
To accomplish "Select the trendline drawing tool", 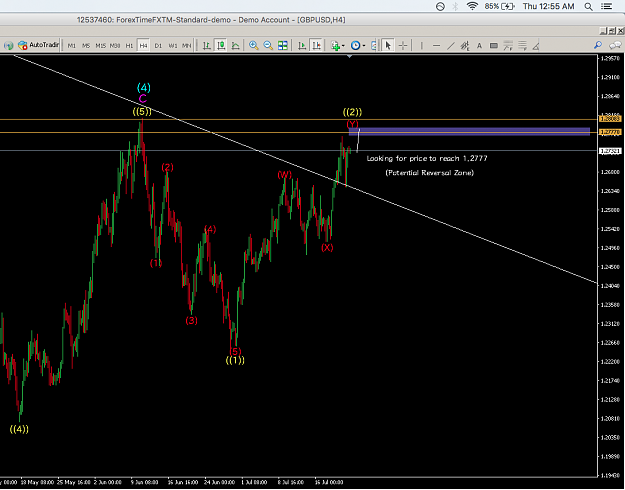I will 450,46.
